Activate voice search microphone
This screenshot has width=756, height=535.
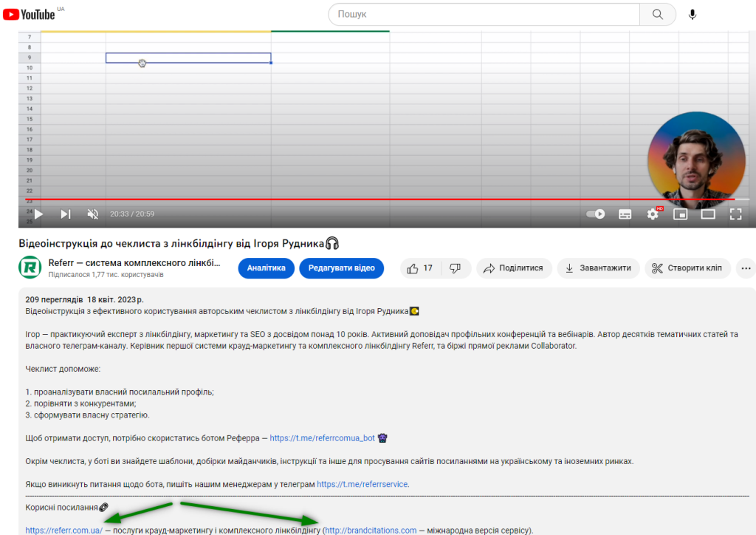coord(693,15)
